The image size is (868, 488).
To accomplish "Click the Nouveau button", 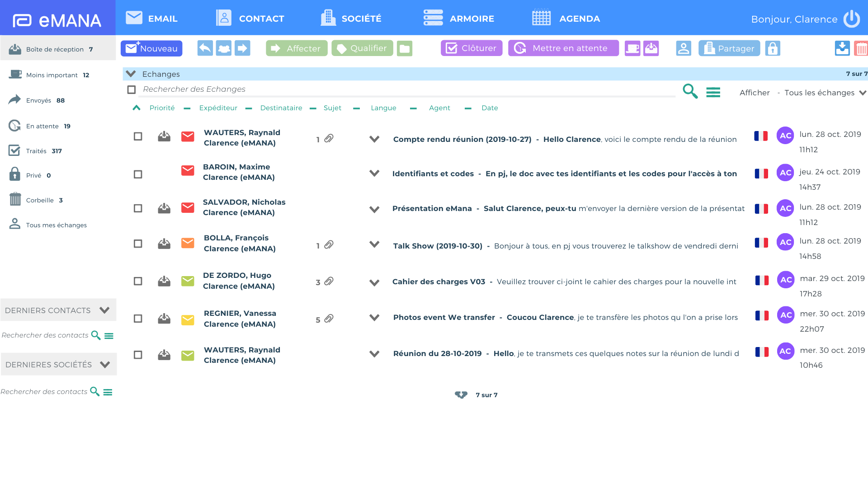I will pos(151,48).
